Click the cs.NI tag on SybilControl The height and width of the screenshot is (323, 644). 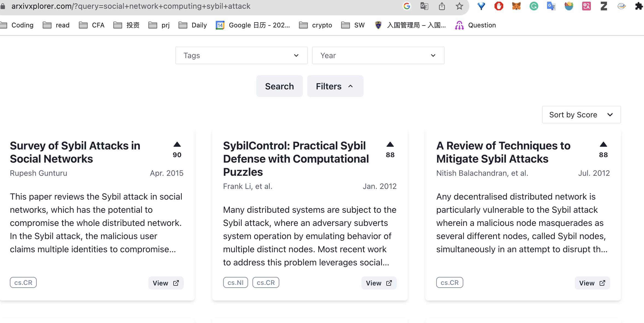coord(235,282)
